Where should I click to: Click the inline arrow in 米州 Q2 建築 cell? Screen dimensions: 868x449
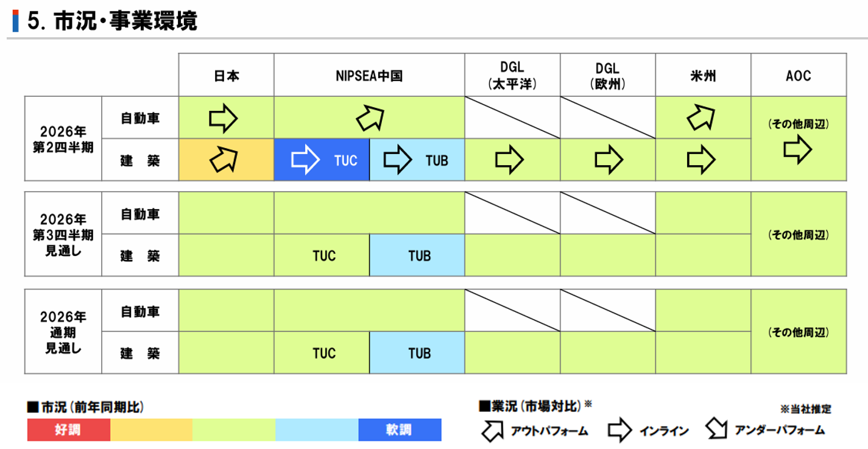click(x=701, y=160)
